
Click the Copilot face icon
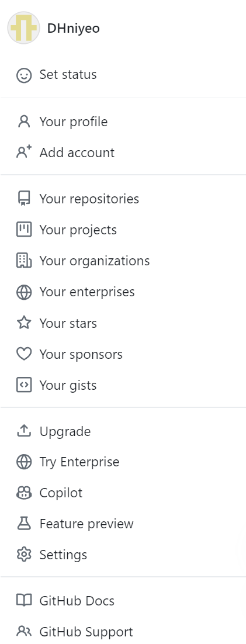click(24, 493)
